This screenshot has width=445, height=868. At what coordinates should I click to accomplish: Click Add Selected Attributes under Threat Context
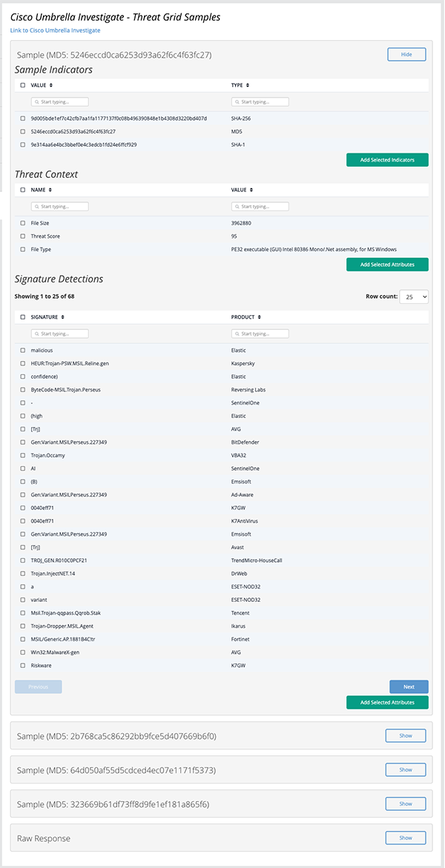pyautogui.click(x=387, y=265)
